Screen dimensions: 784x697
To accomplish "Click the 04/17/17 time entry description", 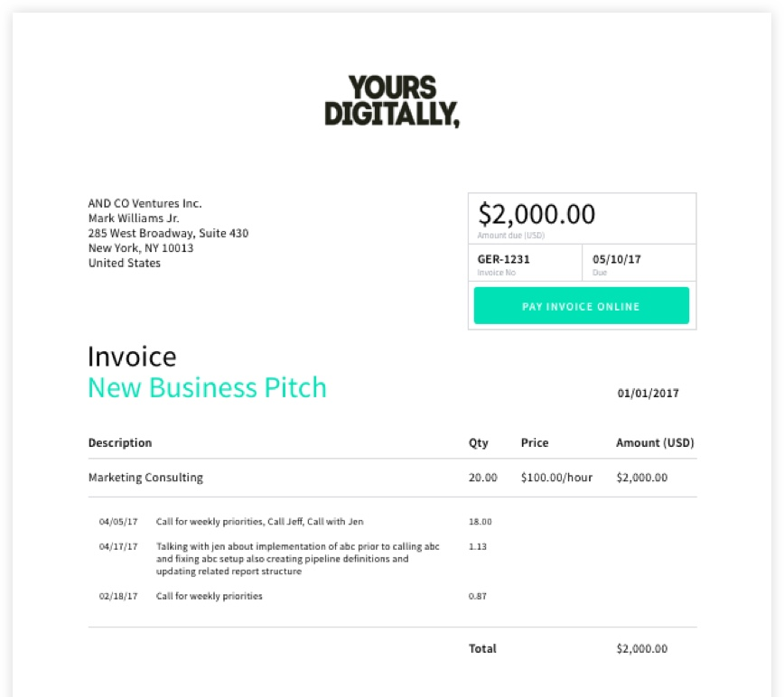I will pos(297,559).
